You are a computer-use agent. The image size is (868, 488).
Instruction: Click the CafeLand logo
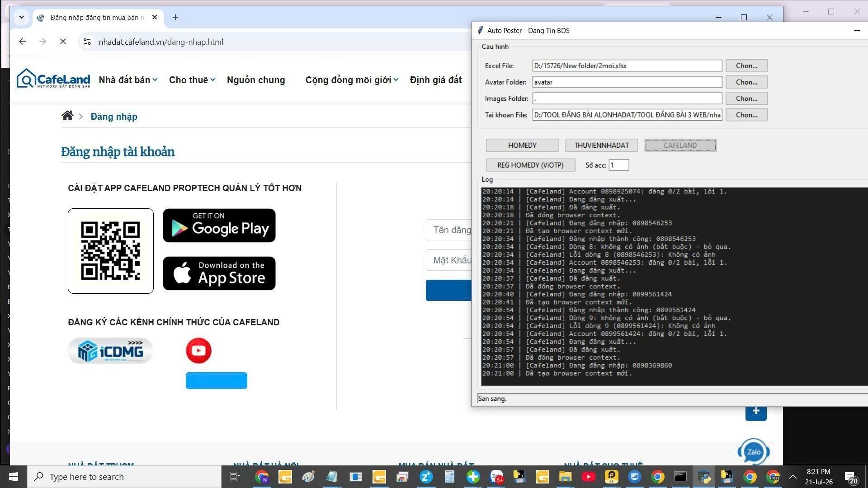tap(53, 79)
